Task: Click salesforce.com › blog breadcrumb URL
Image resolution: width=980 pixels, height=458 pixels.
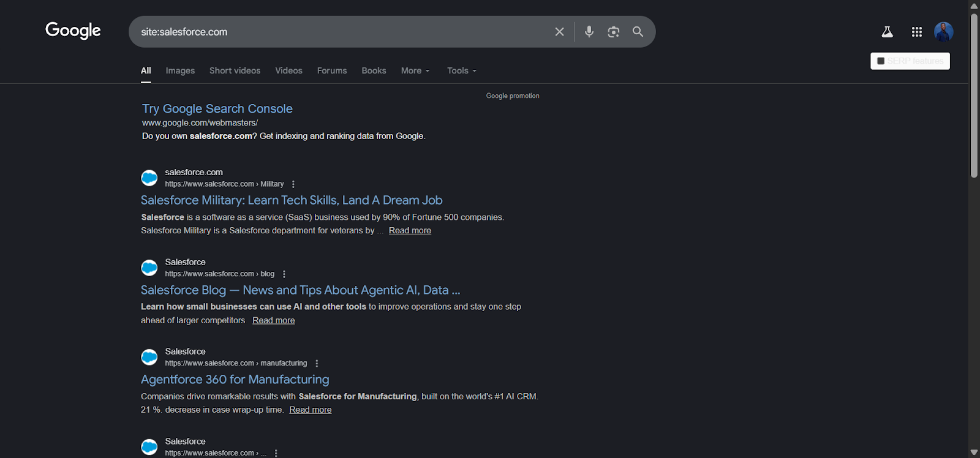Action: [x=219, y=274]
